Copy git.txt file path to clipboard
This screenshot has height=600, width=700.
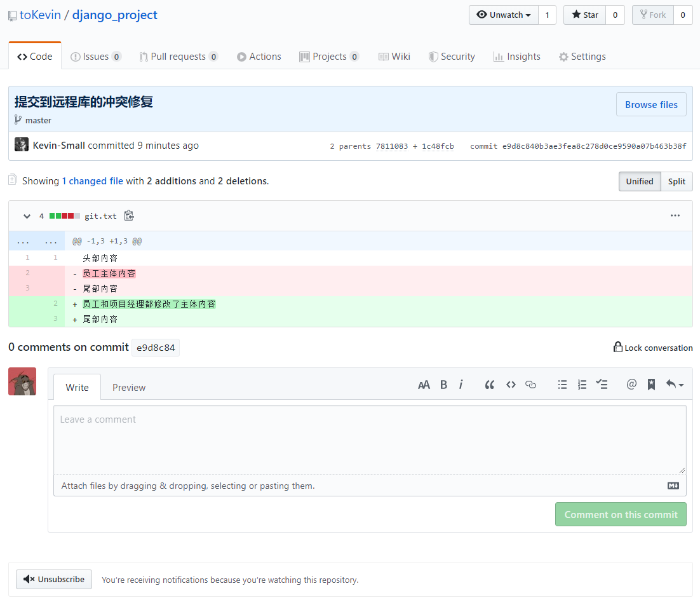pos(129,216)
